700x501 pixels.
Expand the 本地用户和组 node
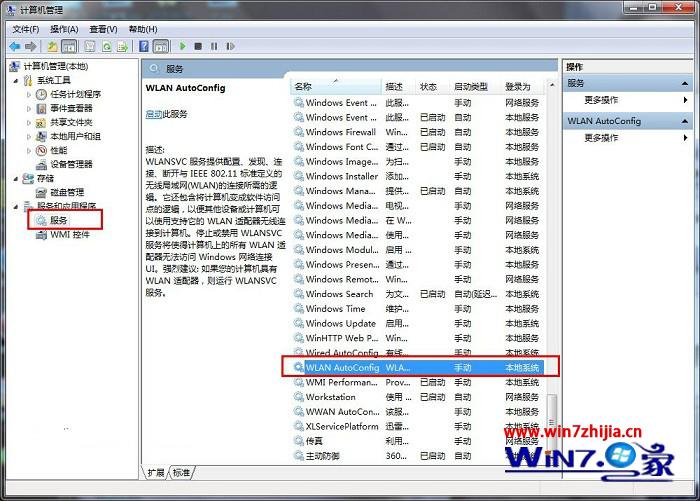pos(29,137)
